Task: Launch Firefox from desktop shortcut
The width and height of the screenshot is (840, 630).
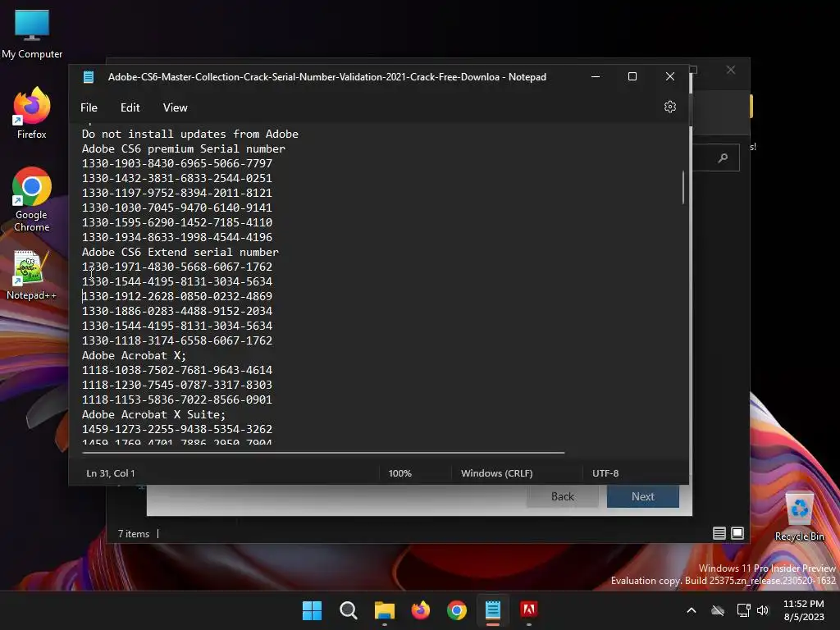Action: [32, 113]
